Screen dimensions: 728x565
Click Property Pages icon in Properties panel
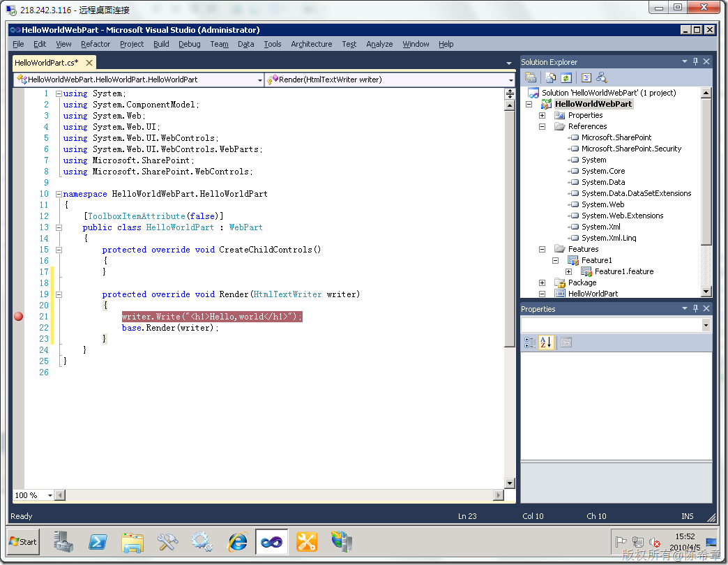point(566,342)
